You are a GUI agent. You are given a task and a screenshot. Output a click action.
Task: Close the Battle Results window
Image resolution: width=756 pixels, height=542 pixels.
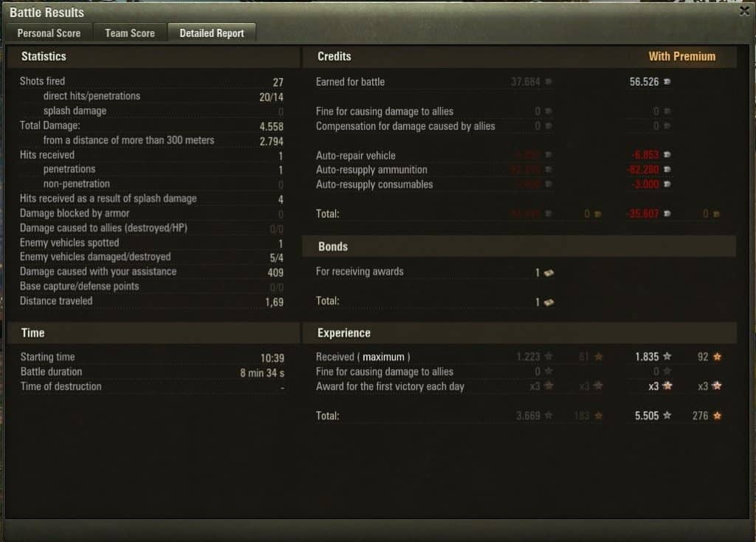pyautogui.click(x=744, y=11)
